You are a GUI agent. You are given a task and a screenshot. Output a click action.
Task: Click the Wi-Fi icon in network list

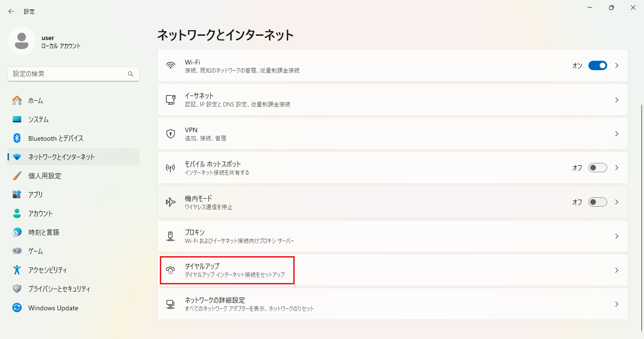(171, 65)
